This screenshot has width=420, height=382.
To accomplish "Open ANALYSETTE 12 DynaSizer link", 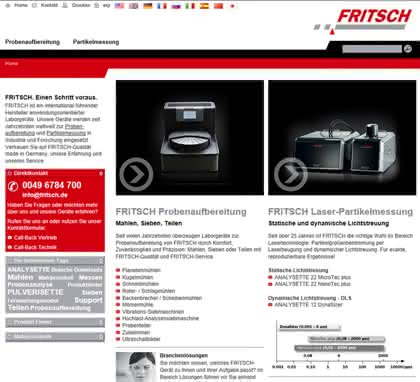I will (x=308, y=305).
